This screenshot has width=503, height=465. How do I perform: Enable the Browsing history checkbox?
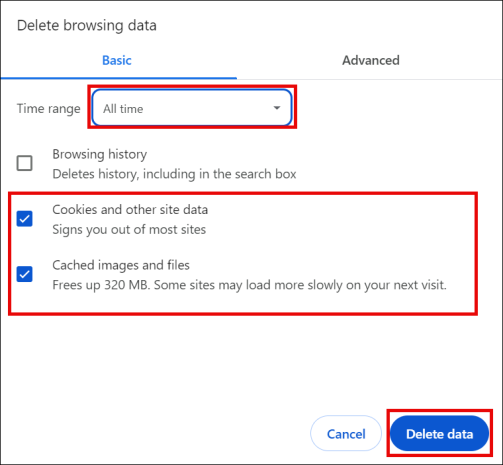pos(25,163)
